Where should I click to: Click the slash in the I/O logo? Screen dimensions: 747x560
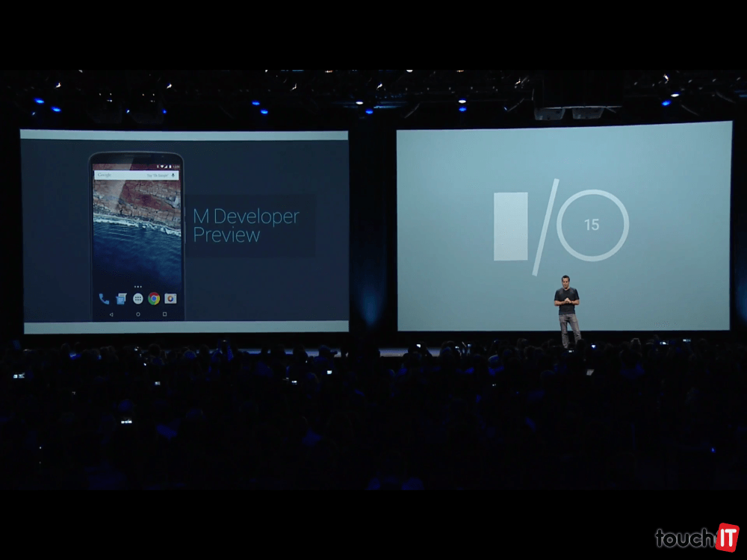click(x=545, y=231)
